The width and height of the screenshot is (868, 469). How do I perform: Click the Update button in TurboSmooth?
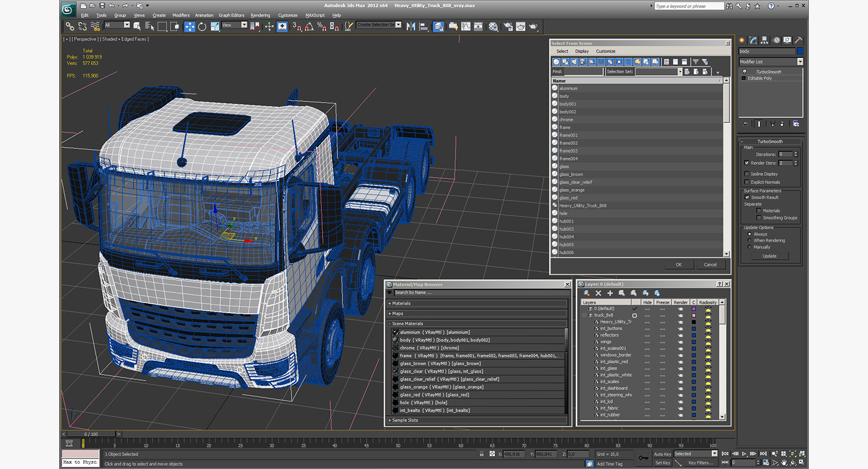coord(769,256)
